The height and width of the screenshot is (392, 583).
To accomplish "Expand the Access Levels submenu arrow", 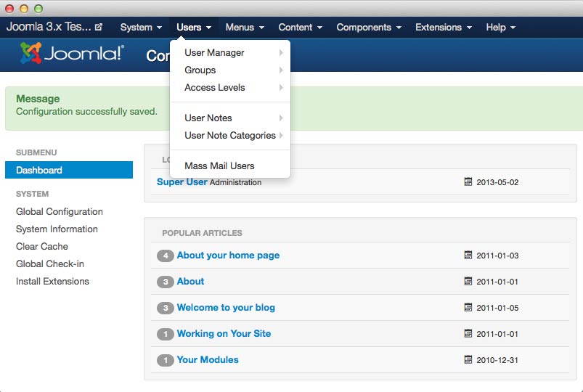I will pyautogui.click(x=281, y=88).
